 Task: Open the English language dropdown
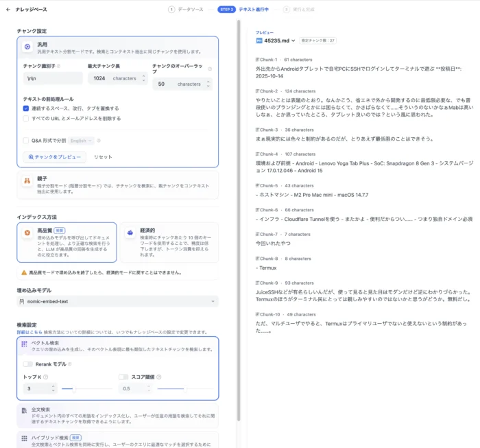tap(82, 140)
